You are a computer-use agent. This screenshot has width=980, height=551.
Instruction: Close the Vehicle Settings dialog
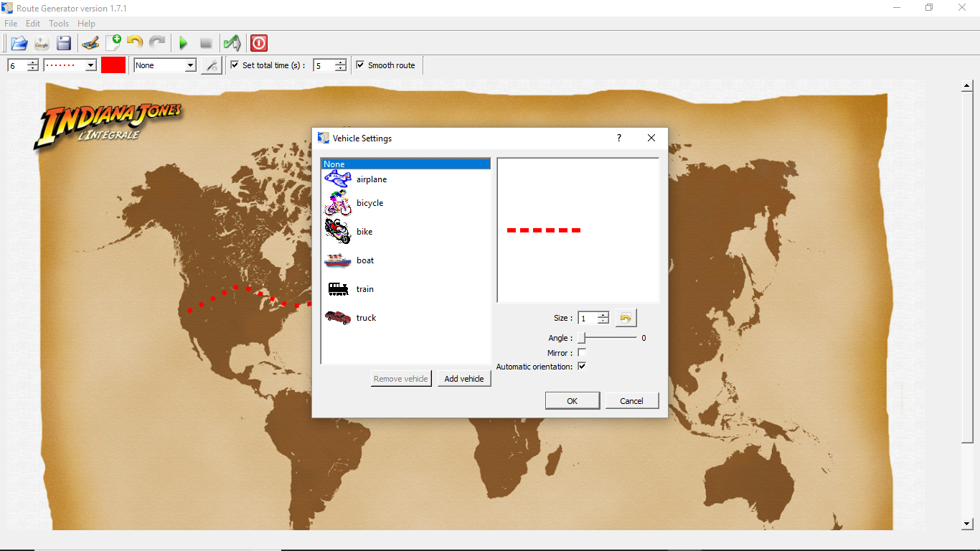[651, 138]
